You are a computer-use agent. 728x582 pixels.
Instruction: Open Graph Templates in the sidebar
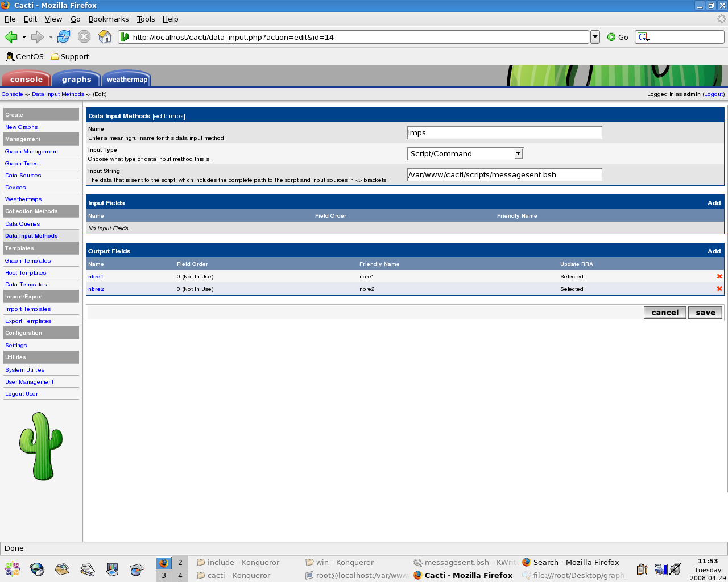click(x=28, y=261)
